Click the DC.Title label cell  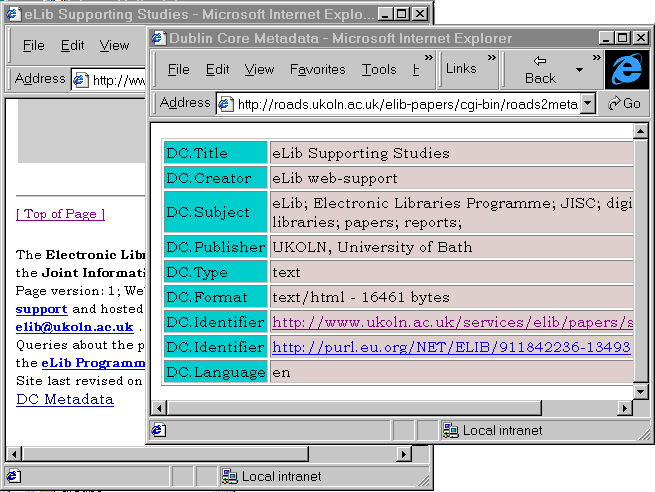tap(216, 152)
